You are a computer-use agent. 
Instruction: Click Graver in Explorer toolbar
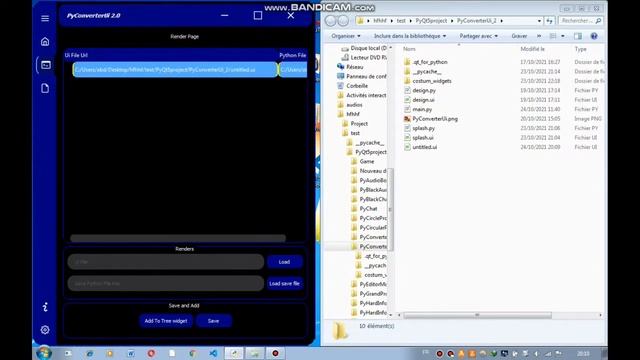[519, 36]
